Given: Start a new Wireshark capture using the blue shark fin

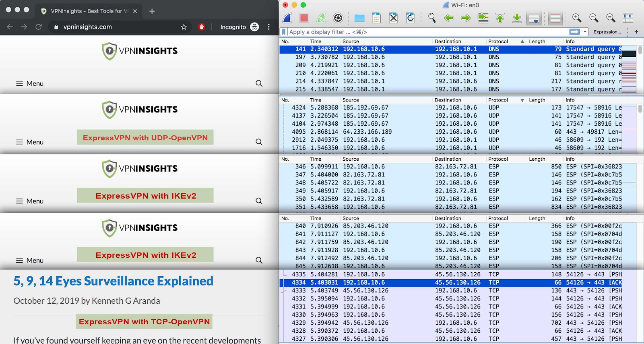Looking at the screenshot, I should point(287,18).
